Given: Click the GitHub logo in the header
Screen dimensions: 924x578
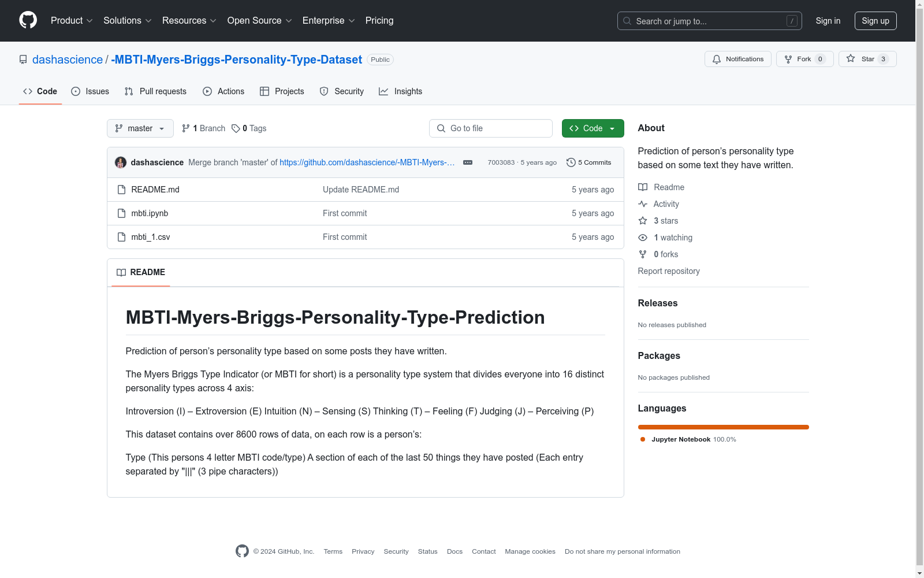Looking at the screenshot, I should [x=28, y=20].
